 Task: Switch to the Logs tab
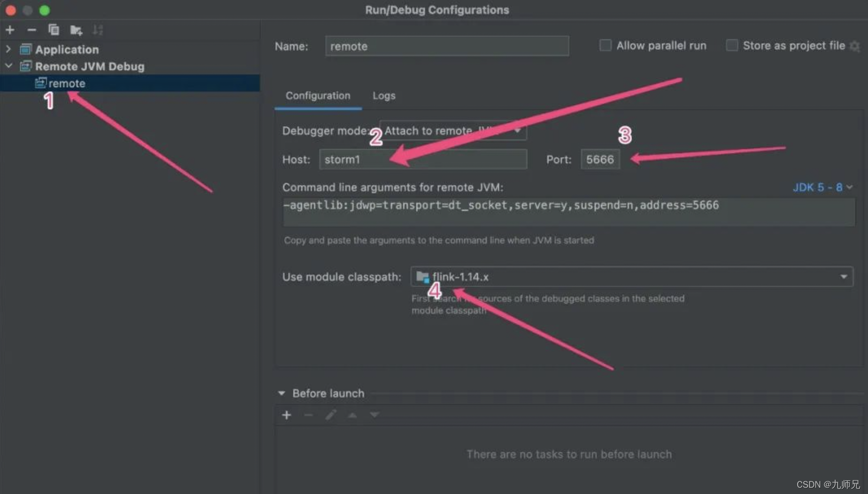pyautogui.click(x=384, y=95)
